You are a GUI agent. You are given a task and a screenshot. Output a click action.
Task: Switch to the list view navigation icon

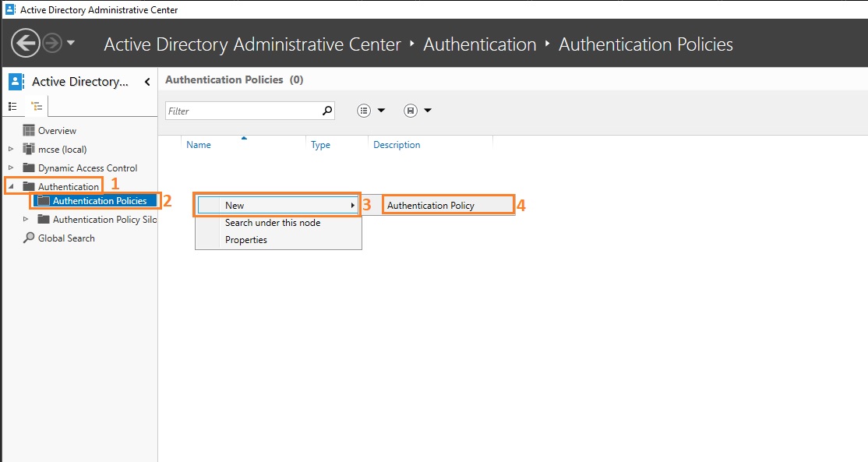coord(13,106)
